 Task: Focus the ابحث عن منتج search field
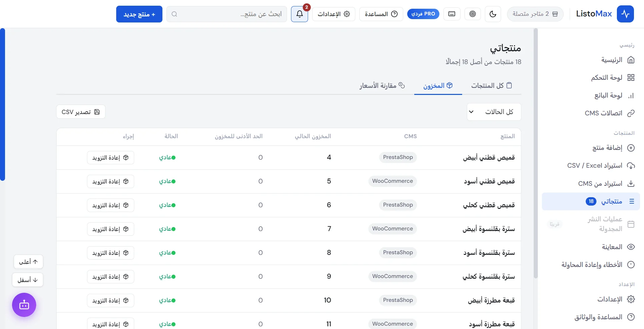point(227,14)
